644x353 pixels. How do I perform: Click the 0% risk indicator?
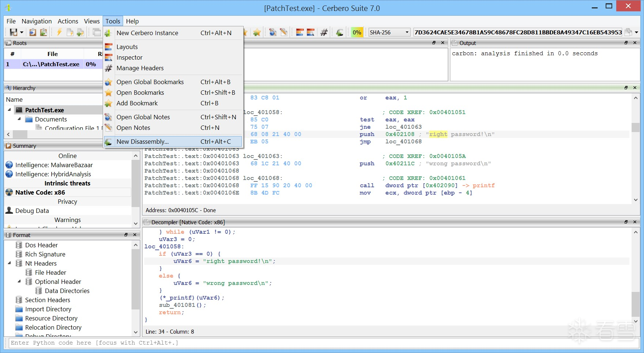357,33
